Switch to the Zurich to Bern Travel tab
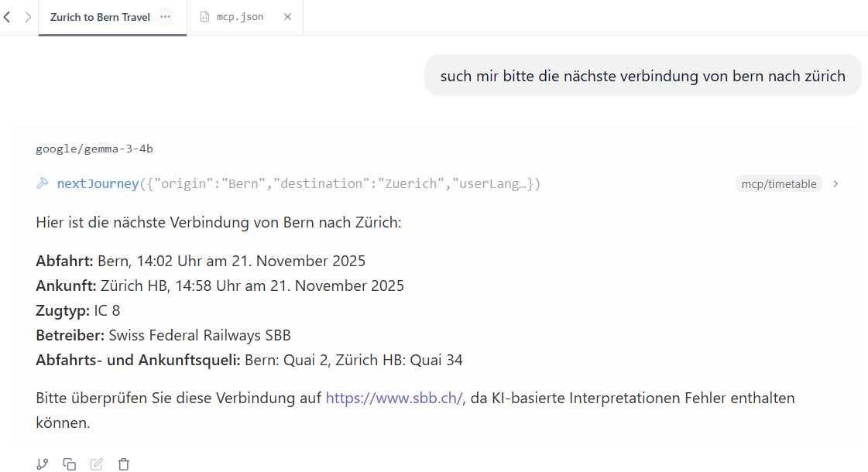 click(100, 17)
